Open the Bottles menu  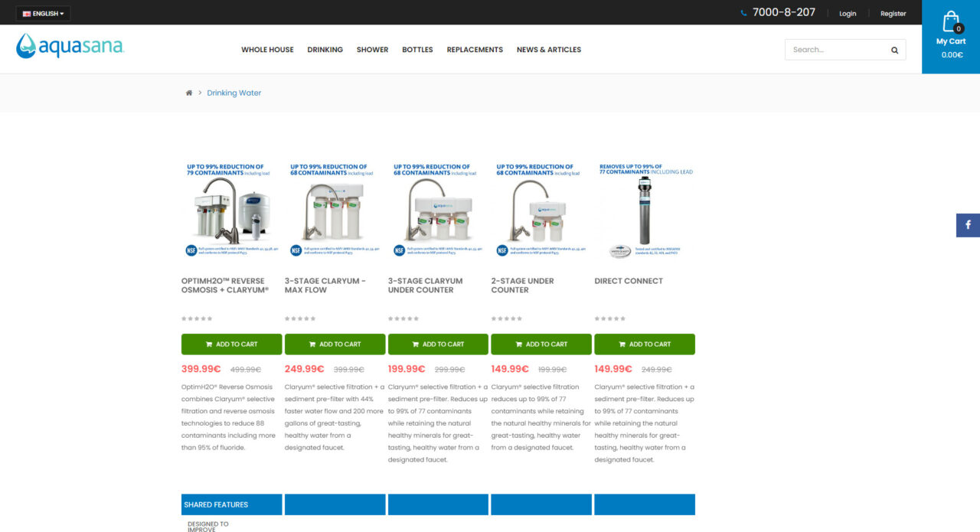417,50
